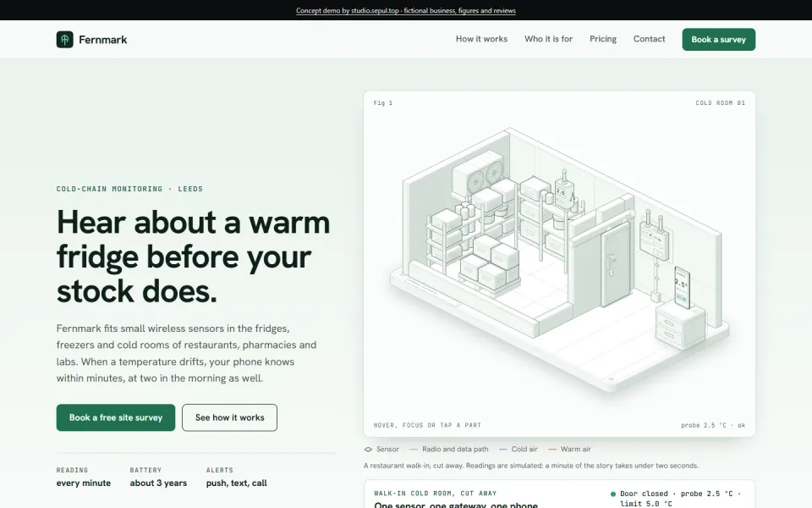Click Book a free site survey

click(116, 417)
